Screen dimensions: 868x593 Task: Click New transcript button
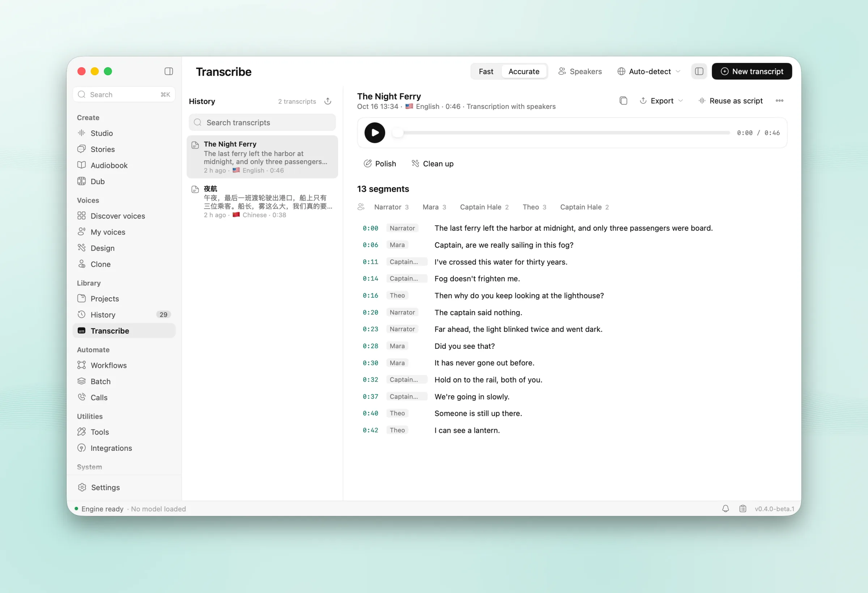[752, 71]
